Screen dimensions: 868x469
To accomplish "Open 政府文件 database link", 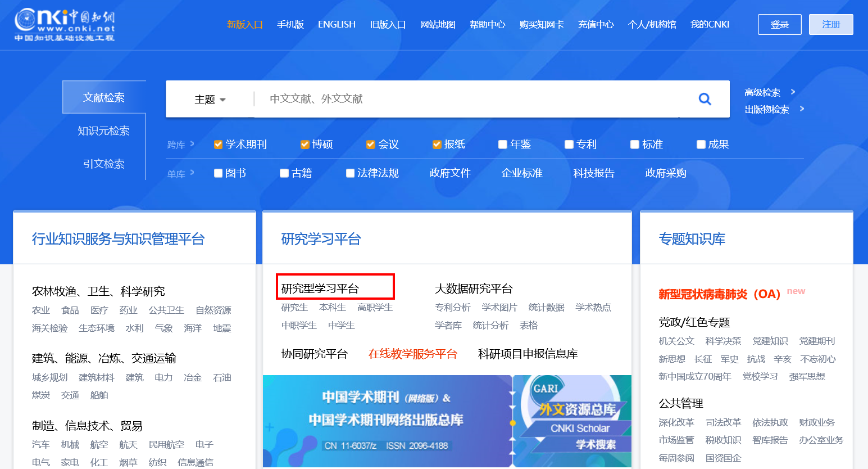I will [x=450, y=173].
